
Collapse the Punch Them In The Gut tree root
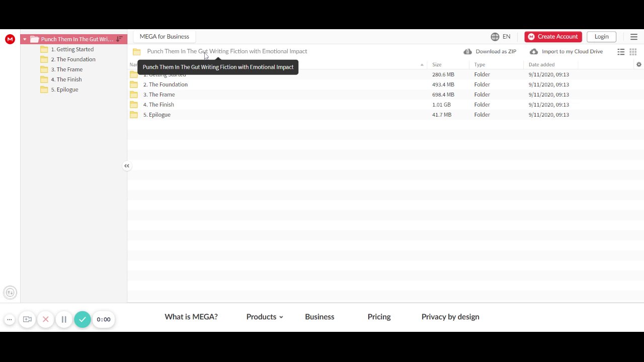[x=25, y=39]
